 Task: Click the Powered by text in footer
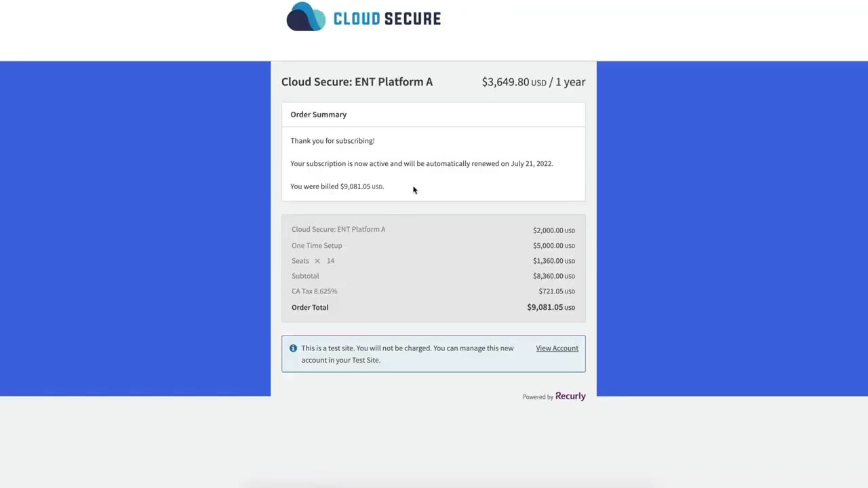tap(538, 397)
